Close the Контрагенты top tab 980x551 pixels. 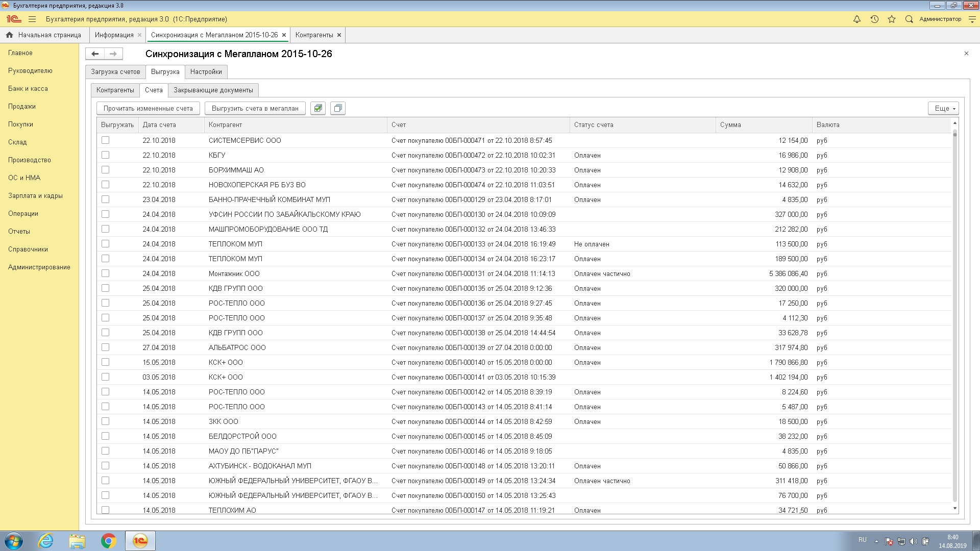(339, 35)
